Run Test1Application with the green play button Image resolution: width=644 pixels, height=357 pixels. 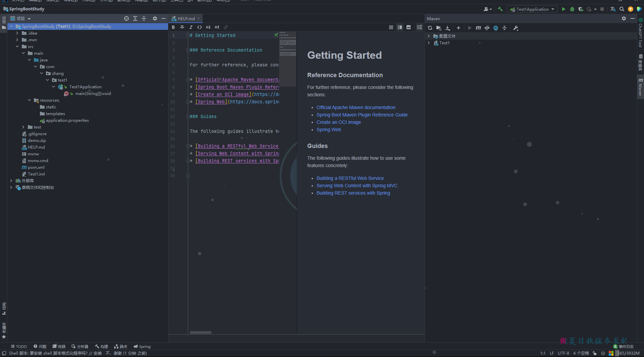pyautogui.click(x=563, y=9)
